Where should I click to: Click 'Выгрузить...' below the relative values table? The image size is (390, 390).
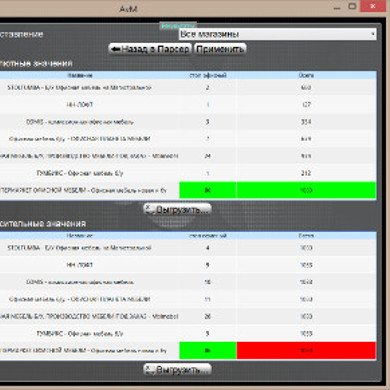(177, 370)
